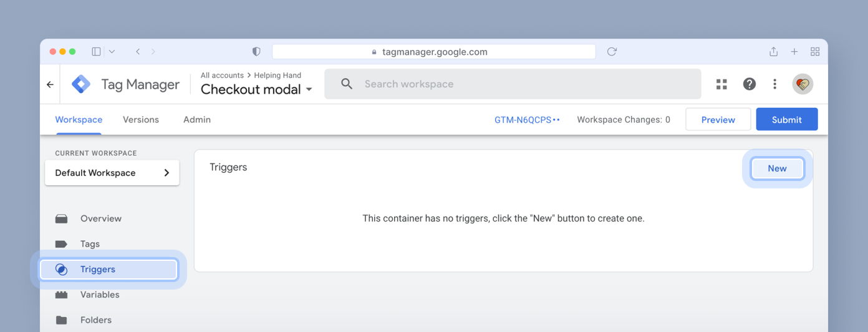Go back with Safari's back arrow
The image size is (868, 332).
pos(138,52)
